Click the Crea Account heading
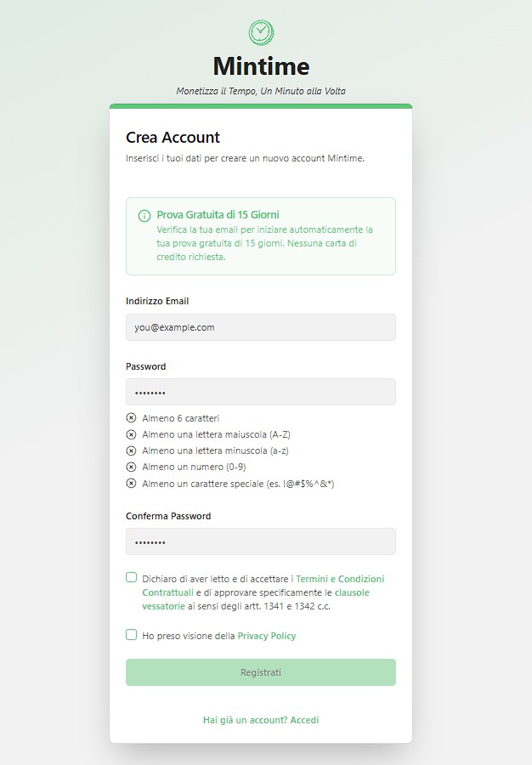Viewport: 532px width, 765px height. (173, 138)
